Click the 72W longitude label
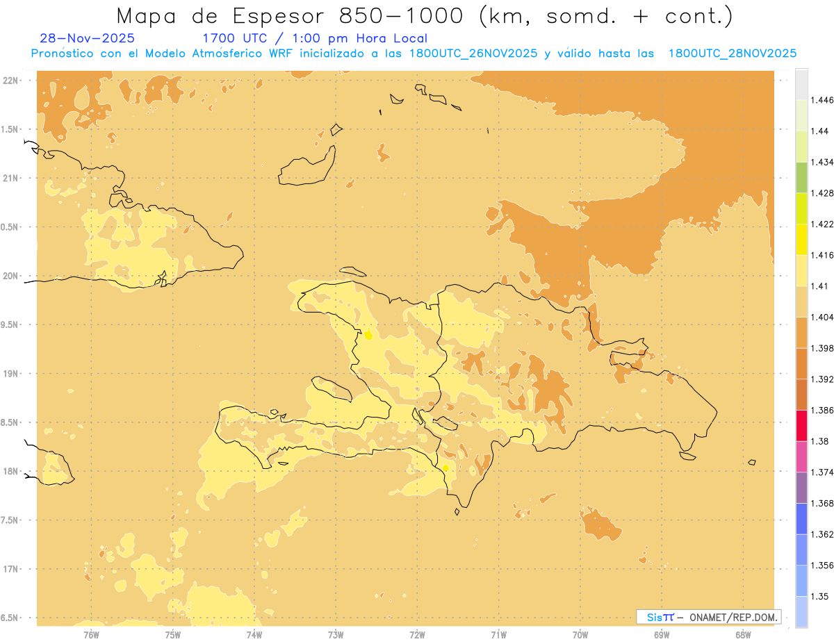 click(417, 634)
